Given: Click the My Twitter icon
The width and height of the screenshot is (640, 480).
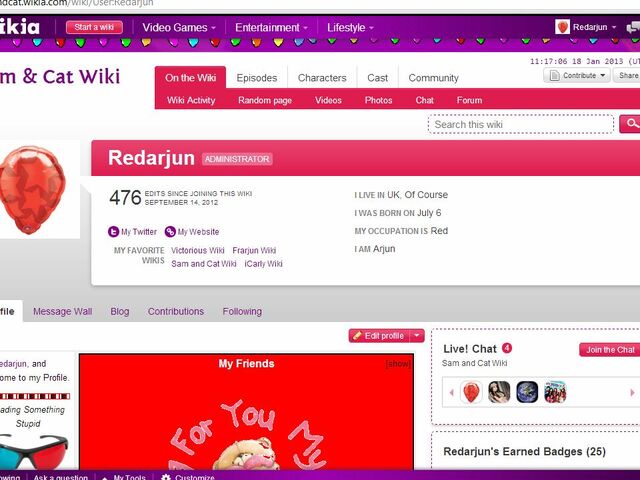Looking at the screenshot, I should point(113,232).
